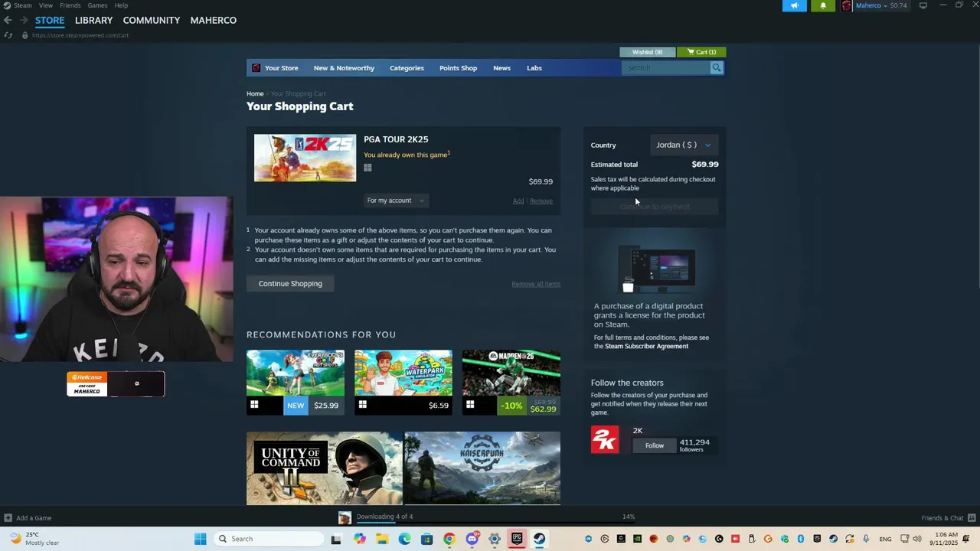Click Continue Shopping button
Image resolution: width=980 pixels, height=551 pixels.
(x=290, y=284)
